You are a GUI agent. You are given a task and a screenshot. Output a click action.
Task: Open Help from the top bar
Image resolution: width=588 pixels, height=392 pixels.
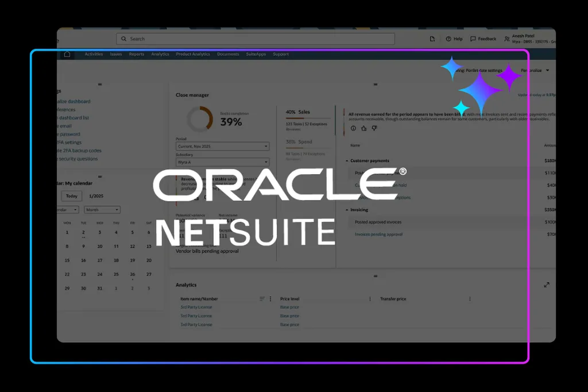[454, 39]
